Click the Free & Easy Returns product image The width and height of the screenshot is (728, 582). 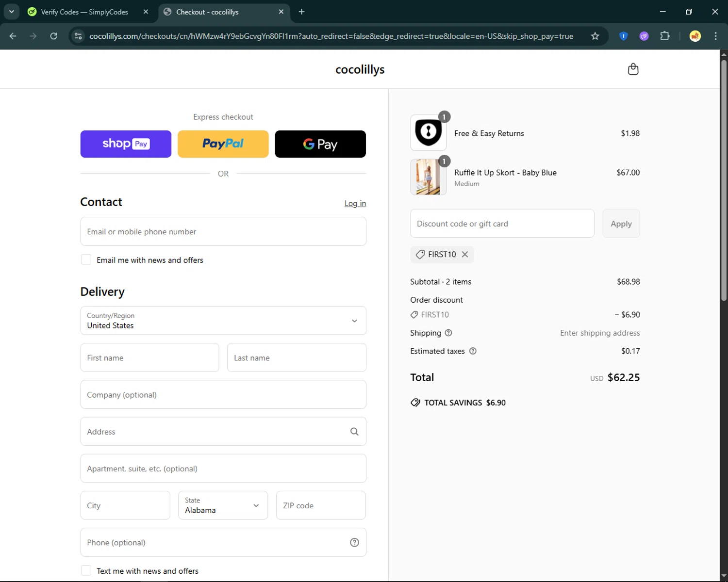point(429,132)
